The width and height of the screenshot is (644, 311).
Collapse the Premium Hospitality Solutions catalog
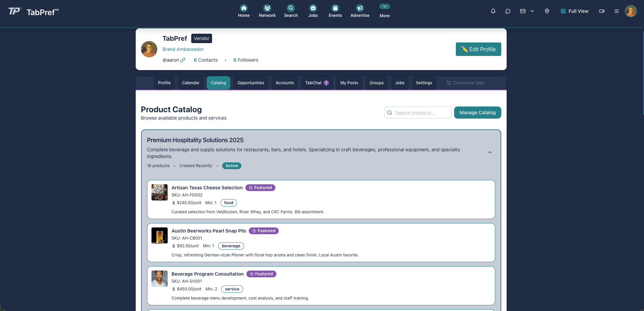pyautogui.click(x=490, y=152)
